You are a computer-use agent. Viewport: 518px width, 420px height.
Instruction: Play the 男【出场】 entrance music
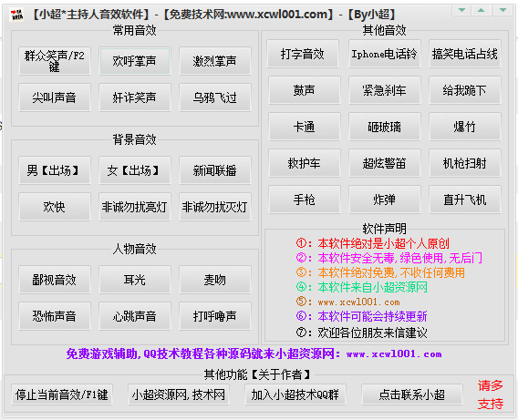click(x=55, y=170)
